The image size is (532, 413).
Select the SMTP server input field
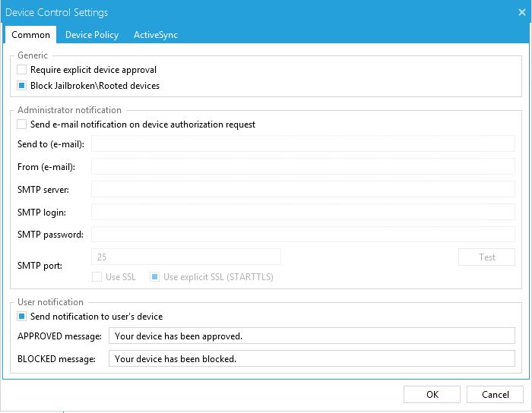(x=303, y=189)
